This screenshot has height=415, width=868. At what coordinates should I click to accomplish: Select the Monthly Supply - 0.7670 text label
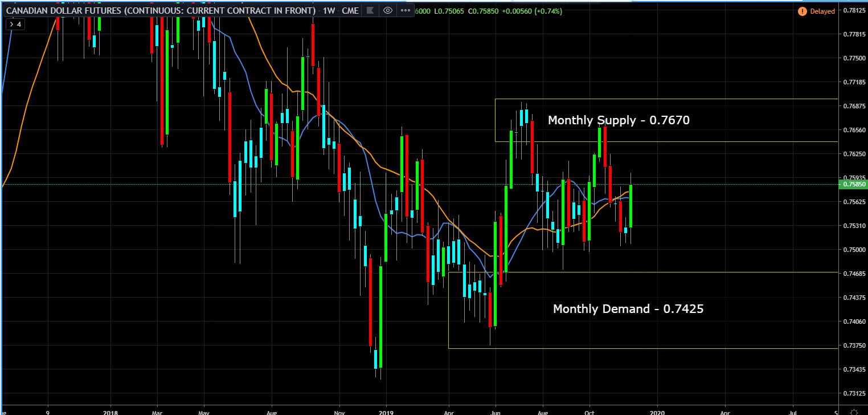pyautogui.click(x=619, y=120)
